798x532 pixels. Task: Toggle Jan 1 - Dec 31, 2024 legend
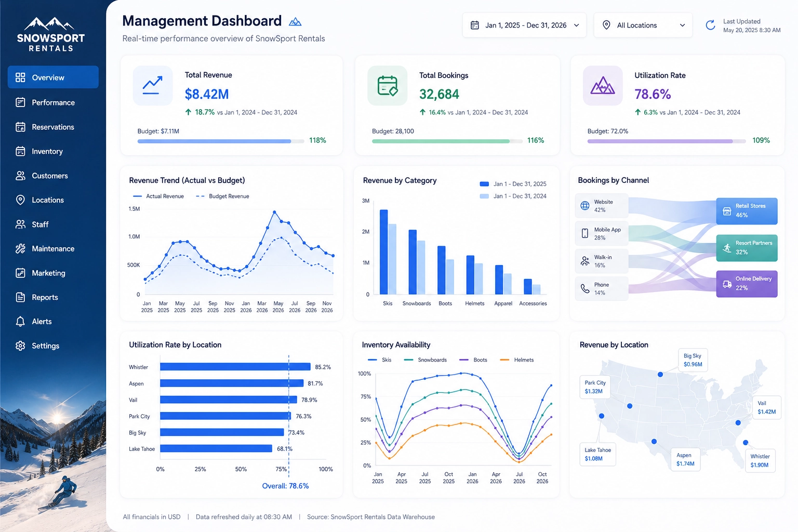pos(513,196)
